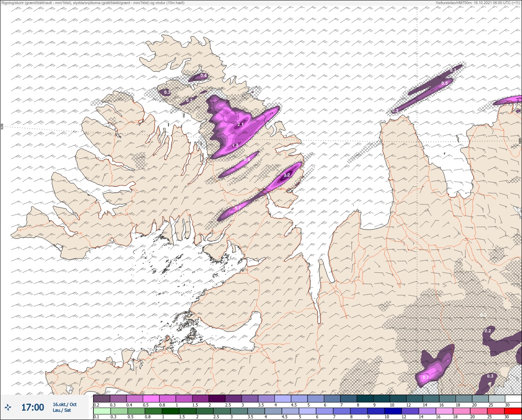522x420 pixels.
Task: Pick the dusky purple 0.2 swatch in upper legend row
Action: coord(102,398)
